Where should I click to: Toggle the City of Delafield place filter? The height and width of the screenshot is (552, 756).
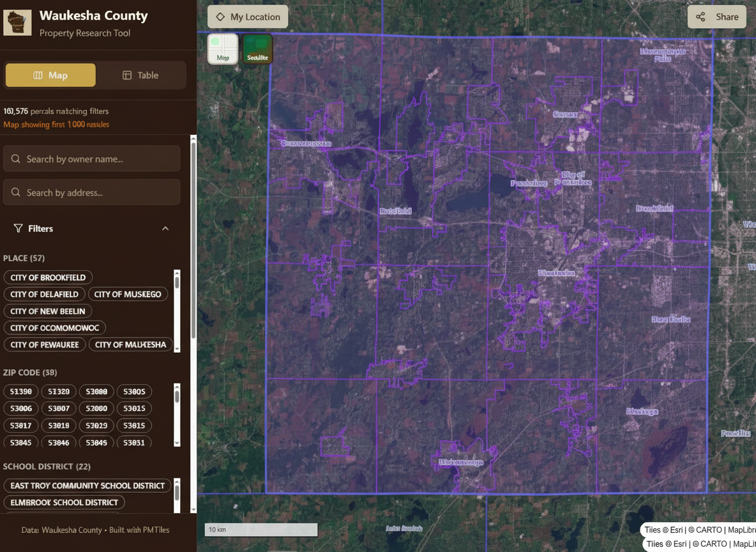44,294
